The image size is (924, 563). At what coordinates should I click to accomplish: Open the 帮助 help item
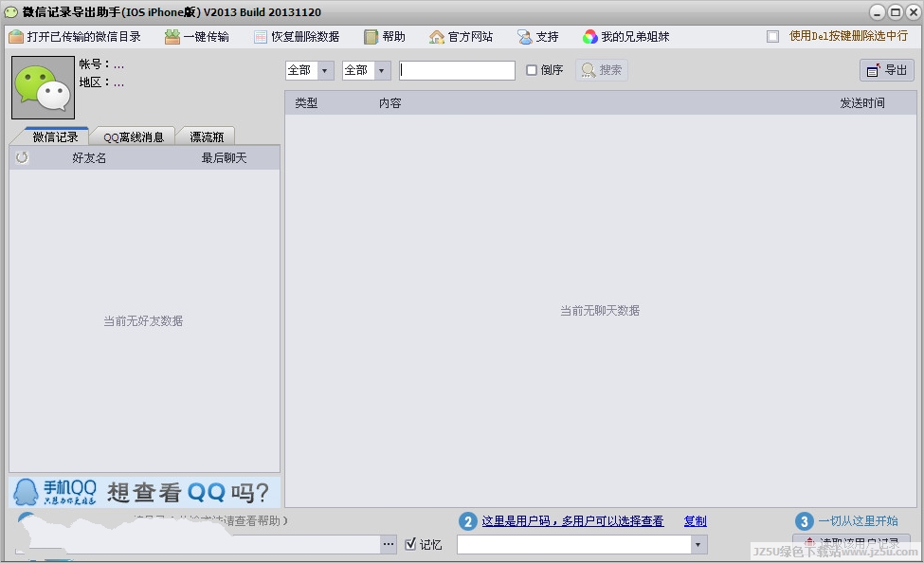pyautogui.click(x=384, y=37)
